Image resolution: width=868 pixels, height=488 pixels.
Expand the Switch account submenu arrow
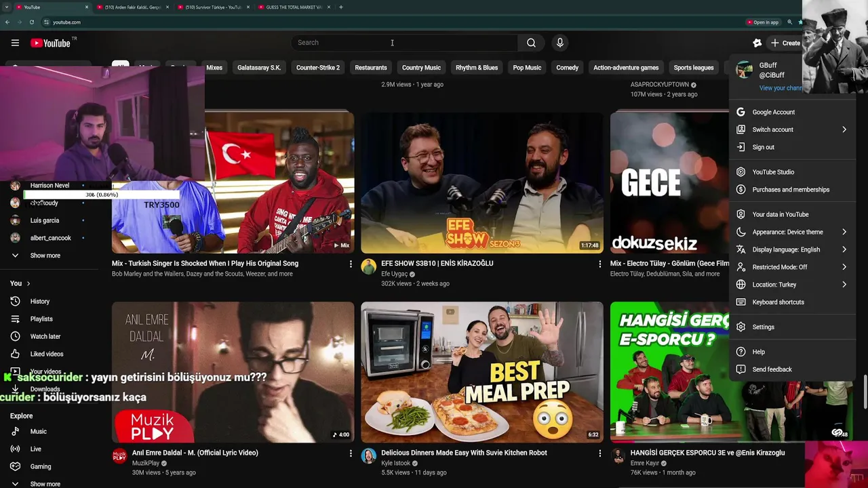844,129
